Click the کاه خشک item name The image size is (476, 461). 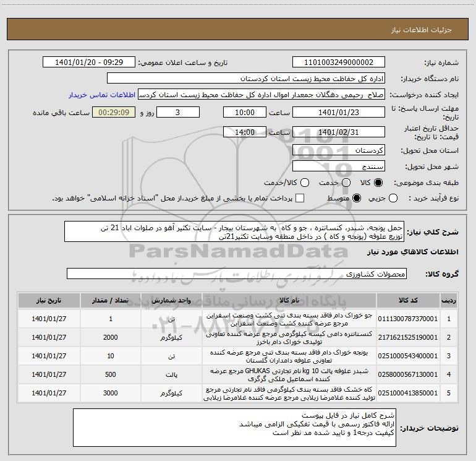click(289, 393)
